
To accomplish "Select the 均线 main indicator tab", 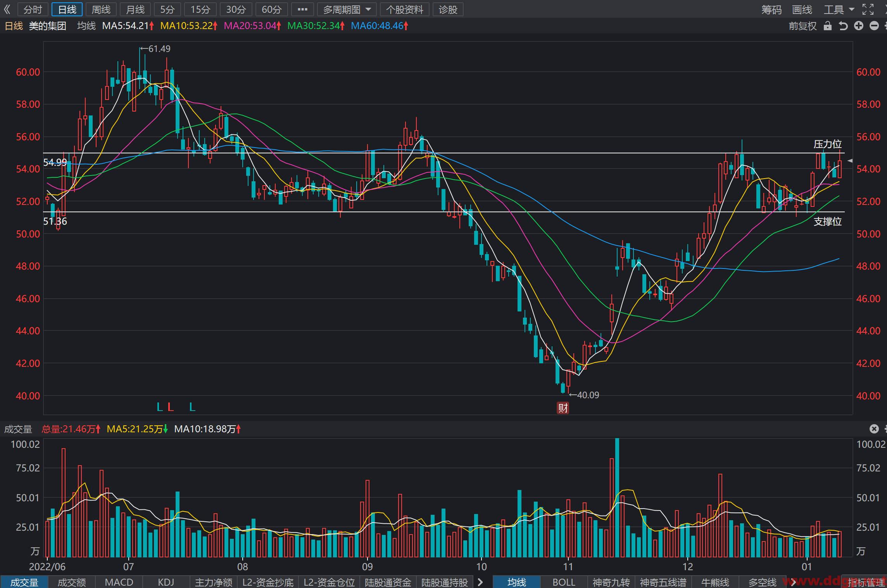I will point(517,582).
